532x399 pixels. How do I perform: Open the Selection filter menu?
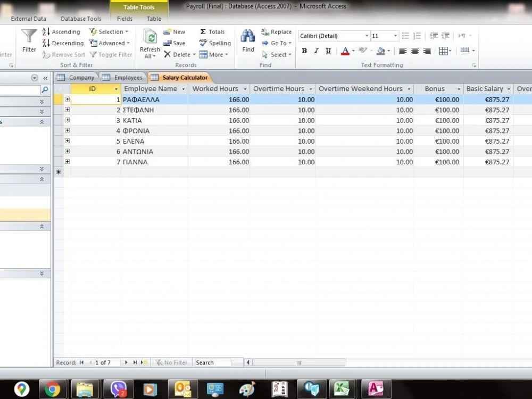pos(109,31)
